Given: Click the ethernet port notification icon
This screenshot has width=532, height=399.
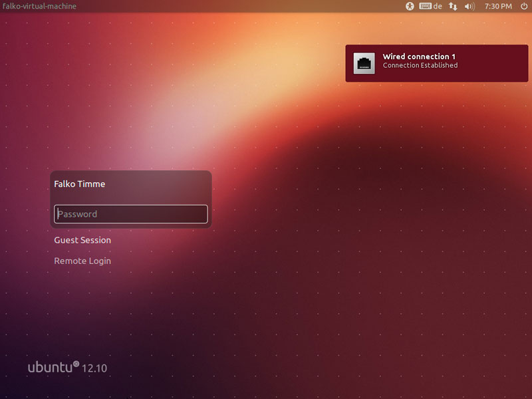Looking at the screenshot, I should coord(364,63).
